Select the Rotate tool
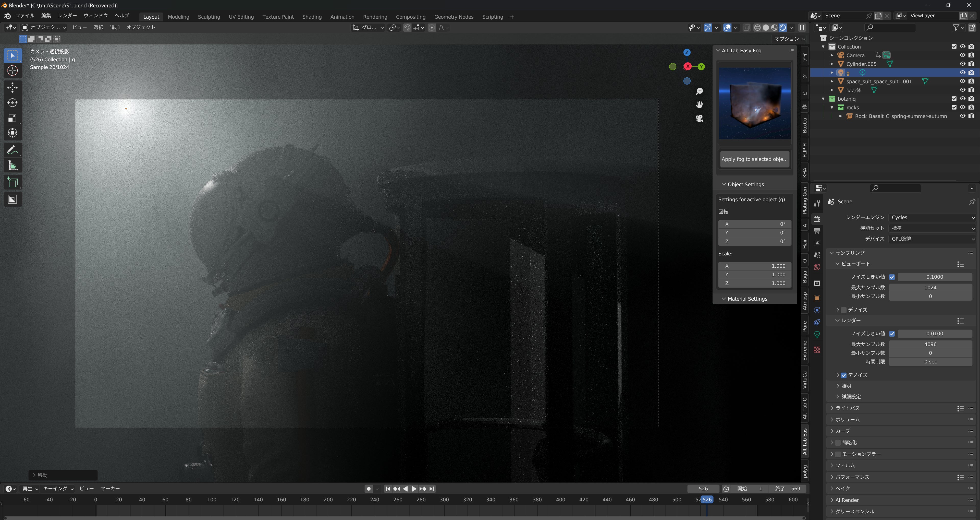Screen dimensions: 980x520 click(13, 103)
